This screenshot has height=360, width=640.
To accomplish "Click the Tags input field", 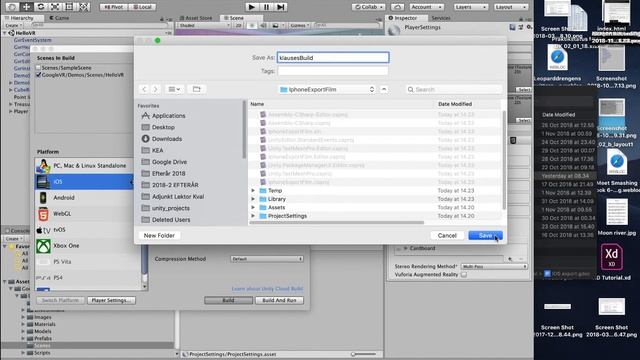I will 333,71.
